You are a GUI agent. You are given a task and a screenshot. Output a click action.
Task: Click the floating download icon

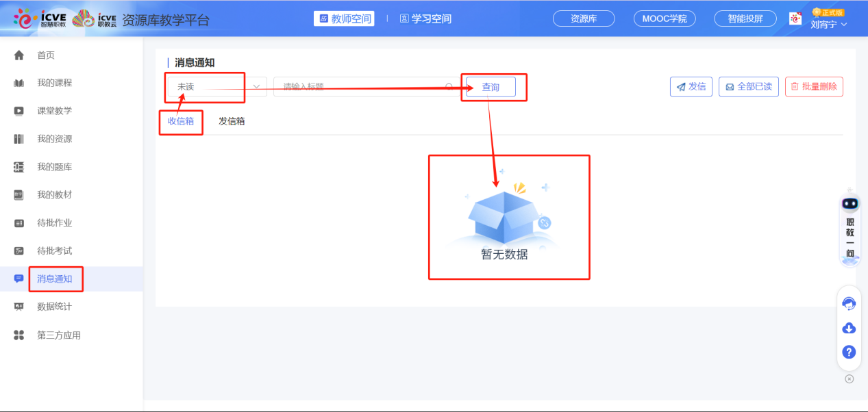(x=848, y=328)
